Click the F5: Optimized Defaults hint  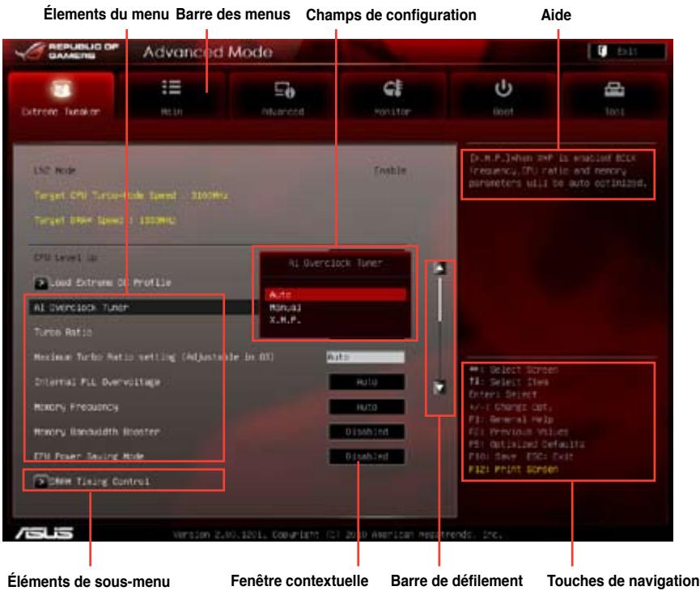pos(526,444)
